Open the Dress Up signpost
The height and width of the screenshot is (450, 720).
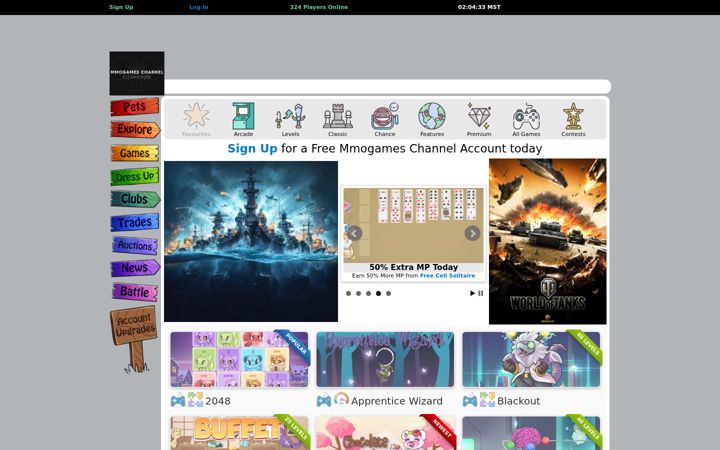135,176
